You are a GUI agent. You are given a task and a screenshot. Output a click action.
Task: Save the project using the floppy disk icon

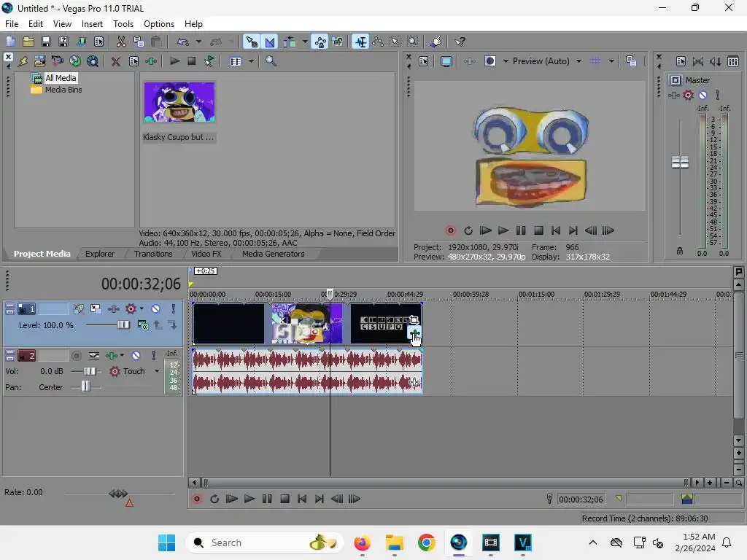click(x=46, y=42)
